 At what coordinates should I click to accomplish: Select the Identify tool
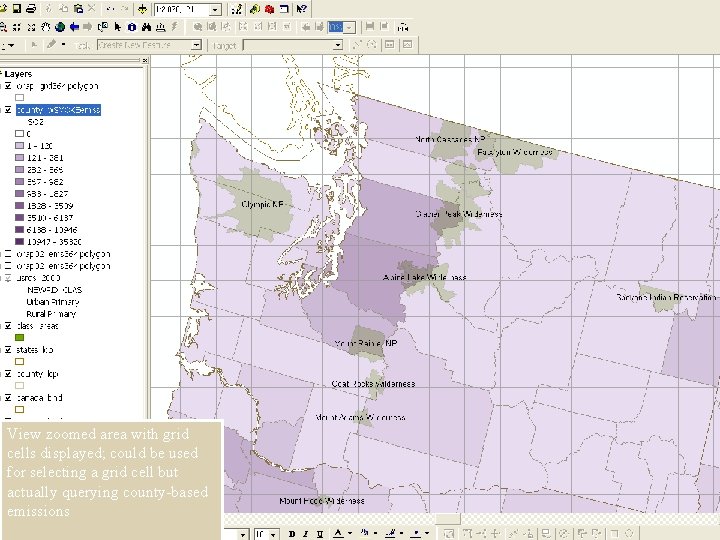pos(132,27)
